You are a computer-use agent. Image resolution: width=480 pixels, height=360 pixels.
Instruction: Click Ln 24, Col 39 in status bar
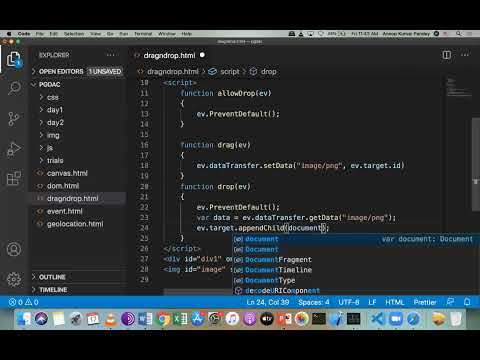click(x=268, y=302)
